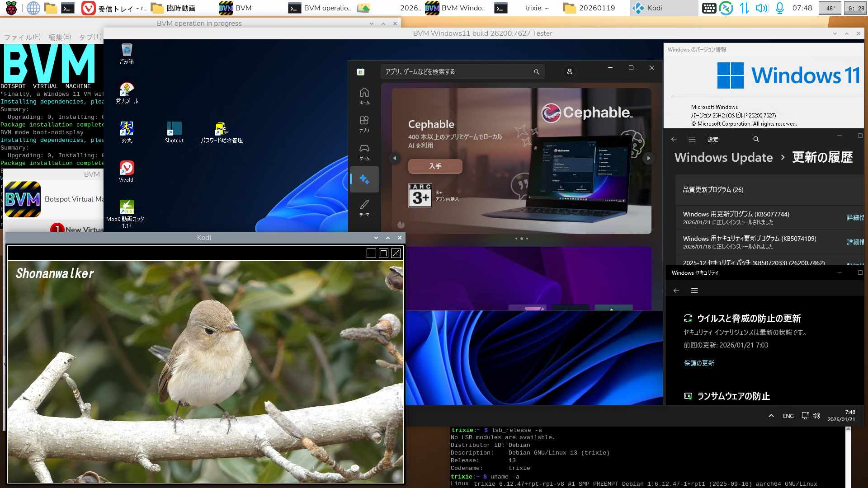Open the Apps section in Store sidebar
The height and width of the screenshot is (488, 868).
[364, 123]
